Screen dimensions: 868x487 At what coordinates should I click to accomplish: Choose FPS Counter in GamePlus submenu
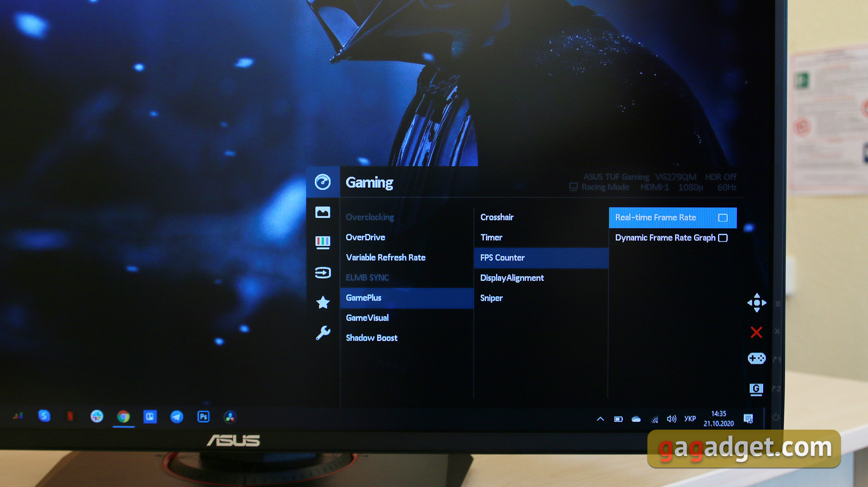click(541, 258)
